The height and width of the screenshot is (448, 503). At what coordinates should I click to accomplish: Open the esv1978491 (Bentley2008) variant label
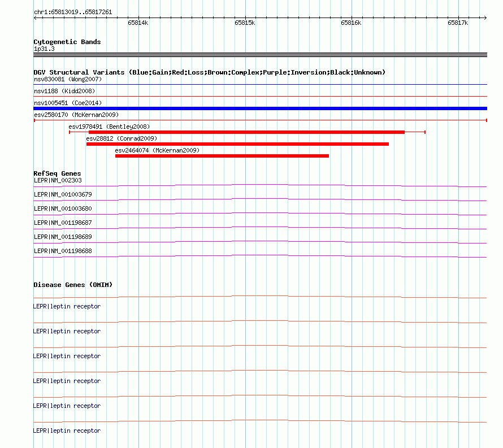point(109,127)
